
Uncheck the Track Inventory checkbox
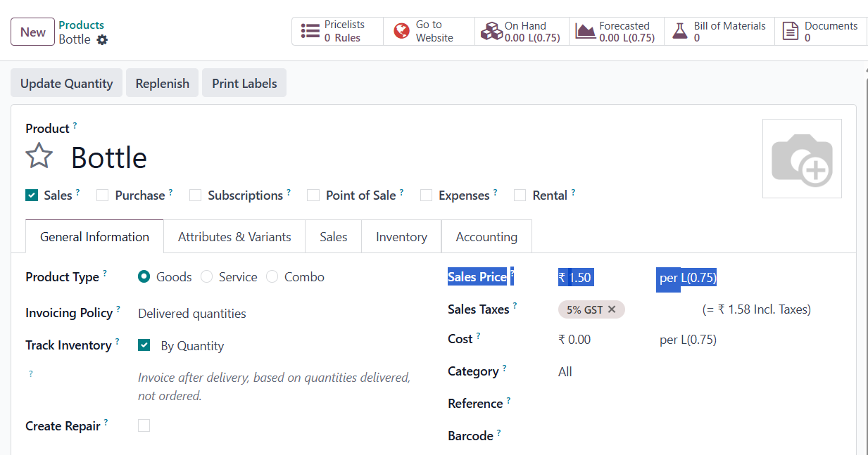click(x=144, y=345)
